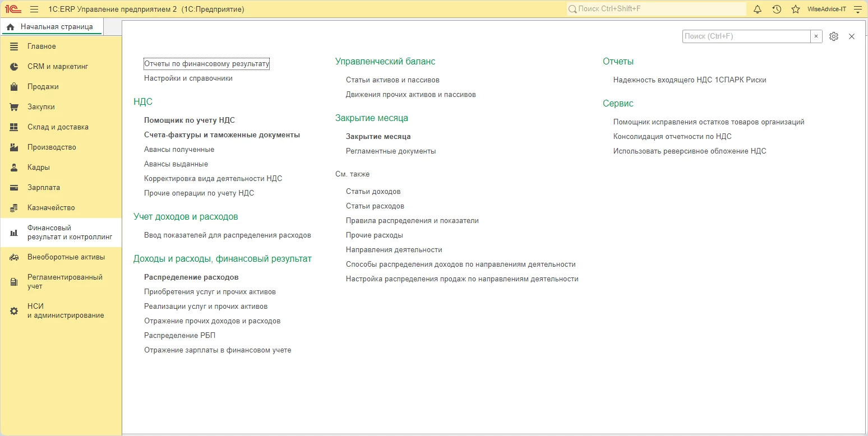
Task: Open Консолидация отчетности по НДС
Action: pos(672,137)
